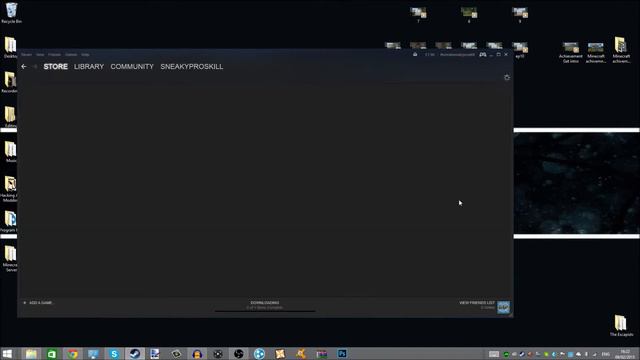
Task: Click the orange star app icon on the taskbar
Action: 280,353
